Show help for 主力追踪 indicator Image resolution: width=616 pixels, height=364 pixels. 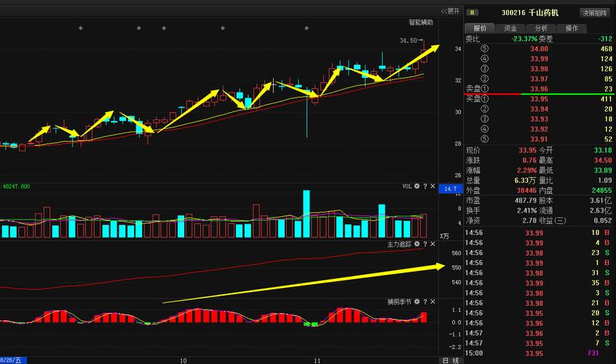click(425, 245)
